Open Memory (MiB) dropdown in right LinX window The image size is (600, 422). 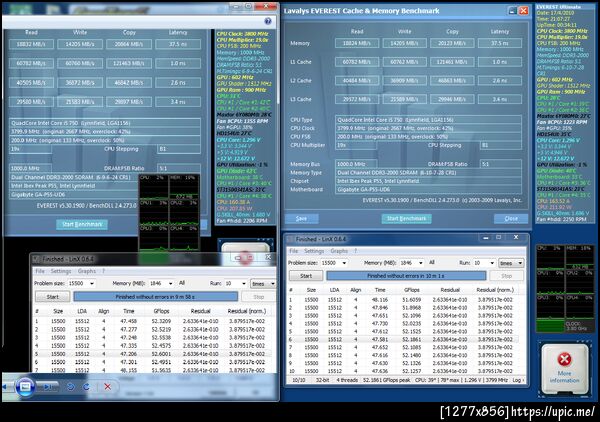pyautogui.click(x=421, y=263)
